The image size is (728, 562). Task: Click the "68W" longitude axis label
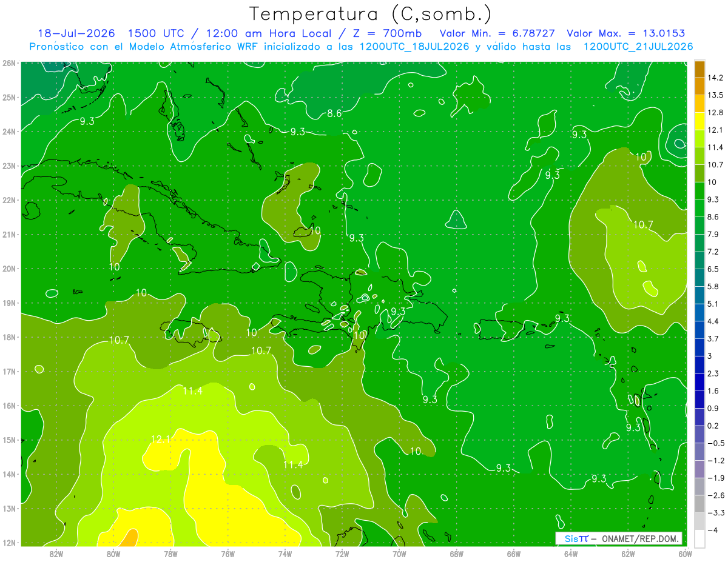coord(457,554)
